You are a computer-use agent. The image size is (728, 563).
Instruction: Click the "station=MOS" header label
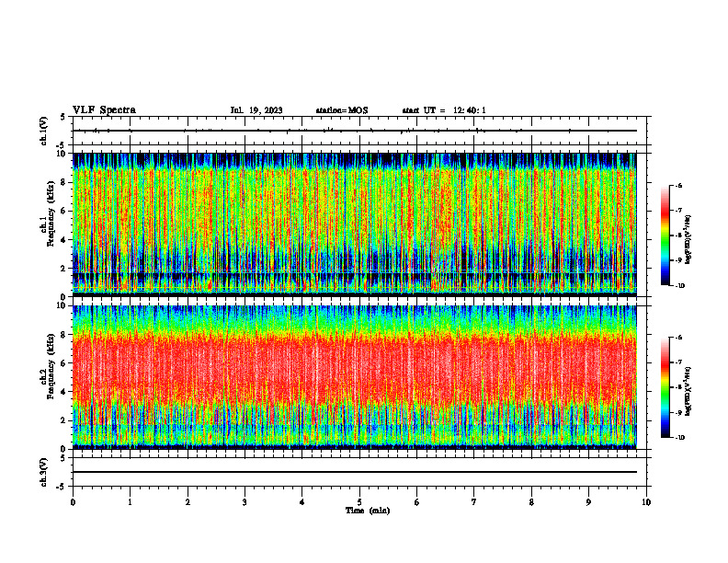tap(342, 110)
